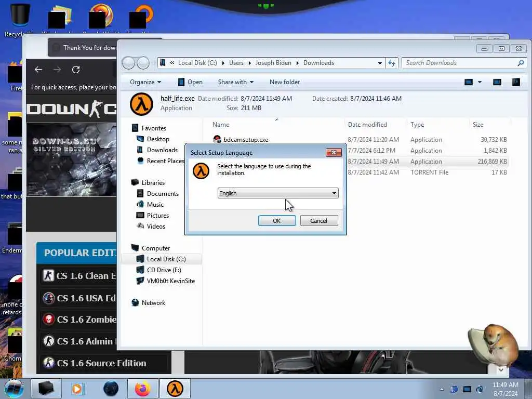Create a New folder
Image resolution: width=532 pixels, height=399 pixels.
[x=285, y=82]
